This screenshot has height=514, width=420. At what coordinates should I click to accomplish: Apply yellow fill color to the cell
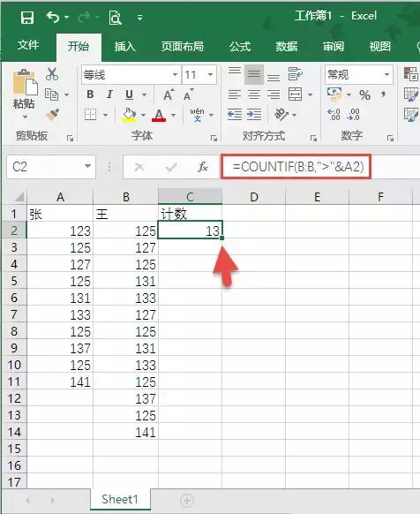point(129,115)
